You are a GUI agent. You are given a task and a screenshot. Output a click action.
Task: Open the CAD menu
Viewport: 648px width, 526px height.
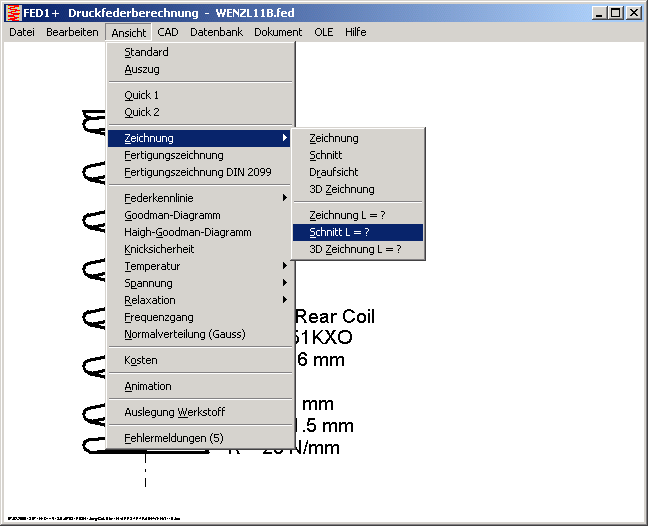[167, 32]
